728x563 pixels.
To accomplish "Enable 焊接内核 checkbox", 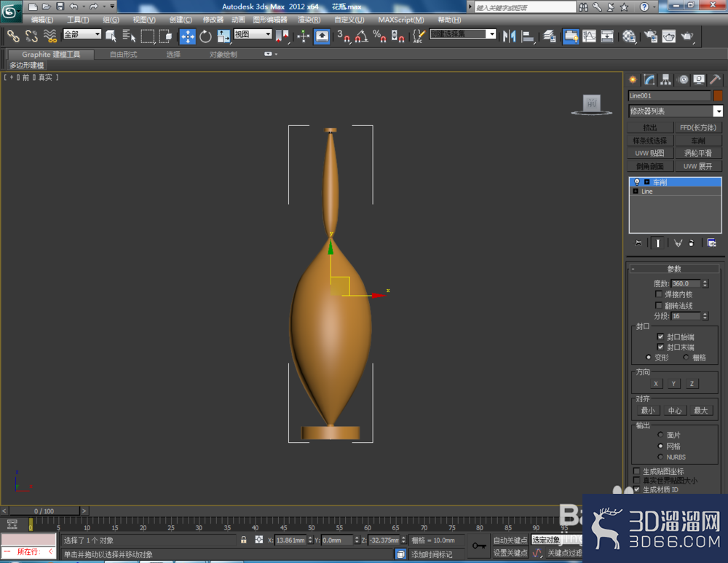I will point(658,294).
